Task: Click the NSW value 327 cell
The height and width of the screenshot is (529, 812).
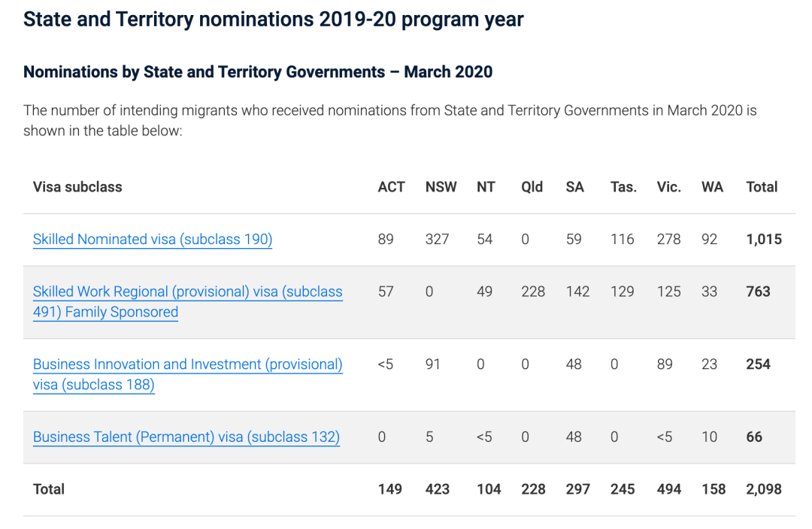Action: (437, 240)
